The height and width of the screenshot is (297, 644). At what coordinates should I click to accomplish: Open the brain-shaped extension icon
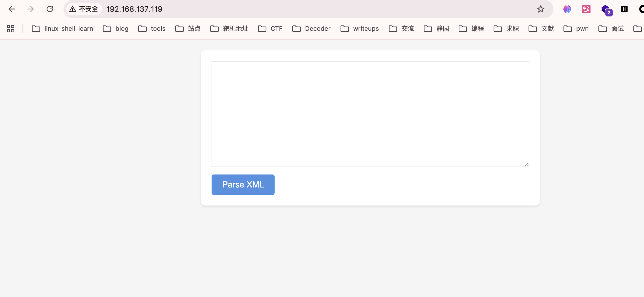point(567,9)
